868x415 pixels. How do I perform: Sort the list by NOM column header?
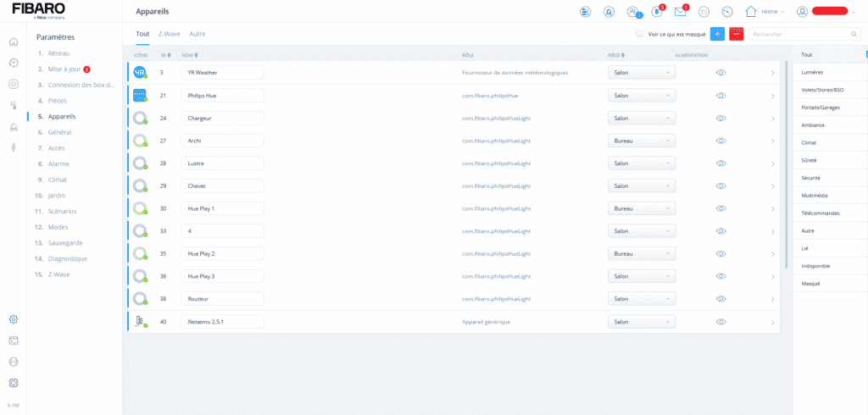pyautogui.click(x=190, y=55)
